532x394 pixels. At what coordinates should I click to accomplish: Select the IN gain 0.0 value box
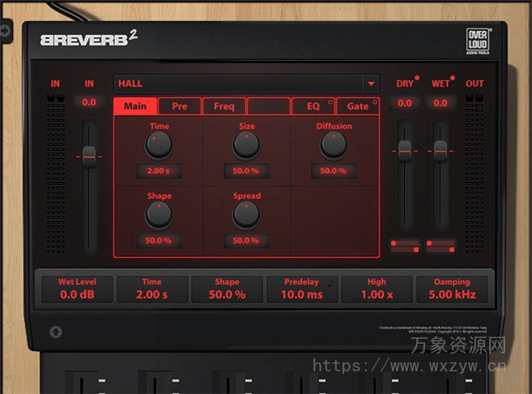pyautogui.click(x=89, y=102)
